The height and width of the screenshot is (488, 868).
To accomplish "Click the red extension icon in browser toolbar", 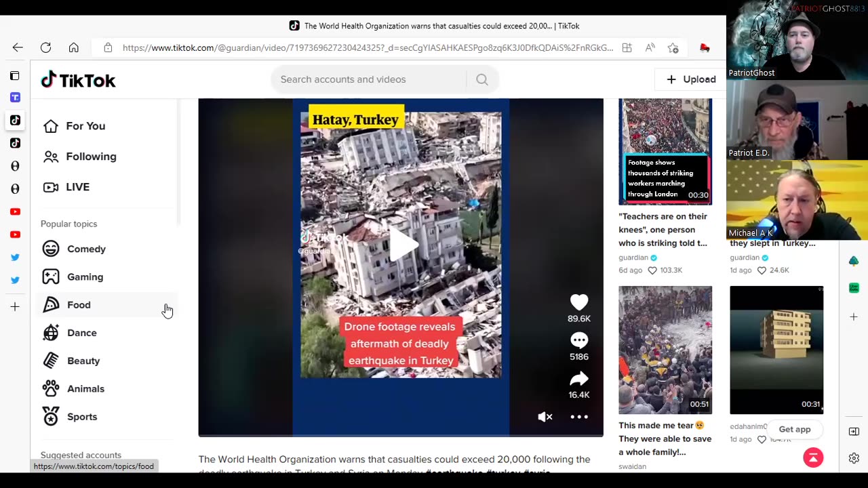I will coord(705,47).
